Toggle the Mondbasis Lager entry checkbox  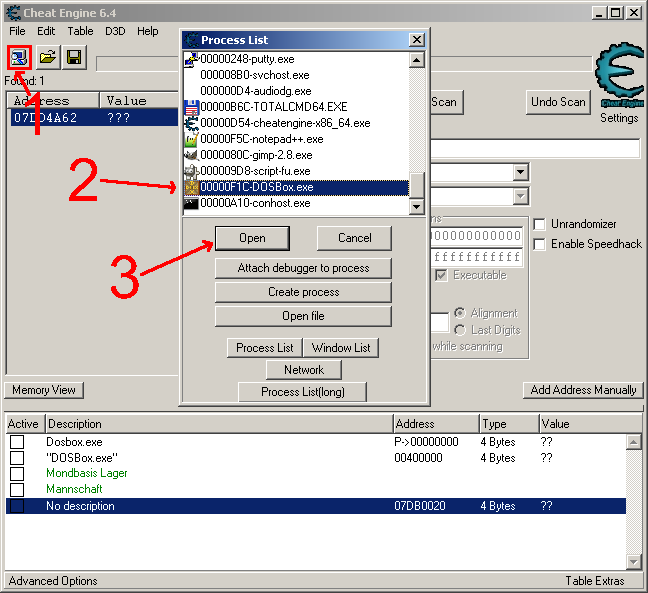pyautogui.click(x=17, y=474)
